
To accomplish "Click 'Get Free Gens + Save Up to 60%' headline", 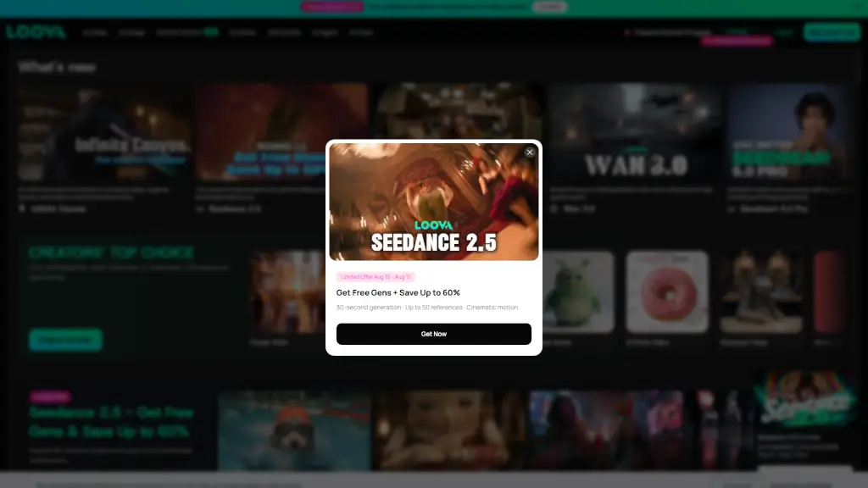I will pos(398,292).
